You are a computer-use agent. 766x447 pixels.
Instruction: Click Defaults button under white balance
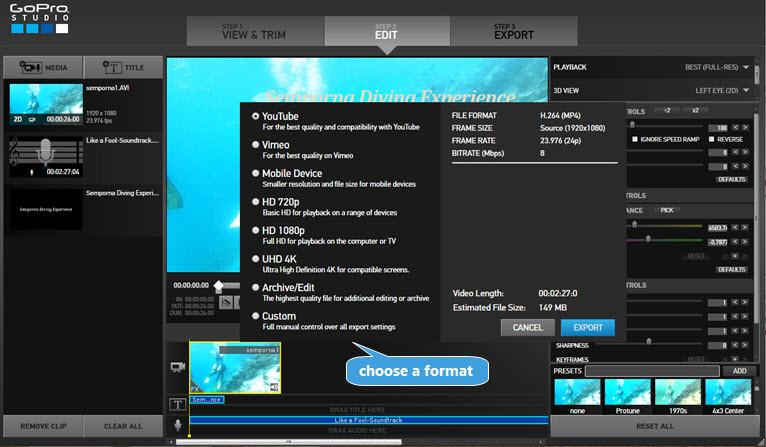click(731, 270)
